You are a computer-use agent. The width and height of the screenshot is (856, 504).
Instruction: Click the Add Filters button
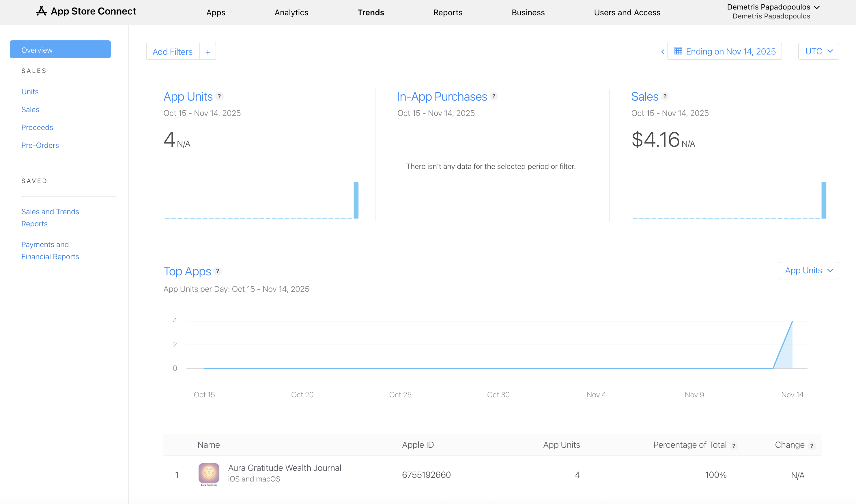click(172, 51)
